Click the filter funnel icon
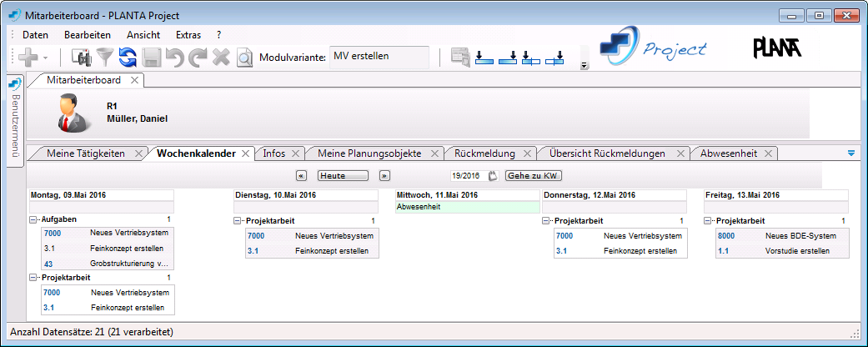This screenshot has width=868, height=347. pyautogui.click(x=106, y=58)
